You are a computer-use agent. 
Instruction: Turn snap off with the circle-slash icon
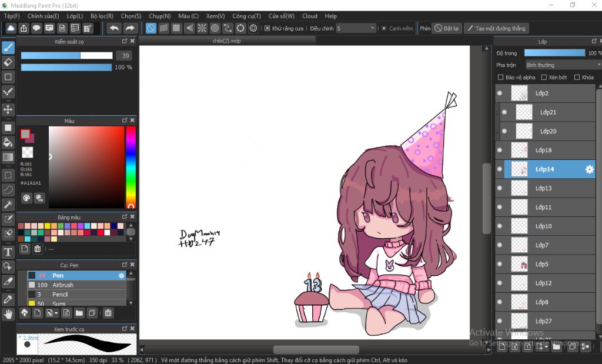[x=151, y=28]
